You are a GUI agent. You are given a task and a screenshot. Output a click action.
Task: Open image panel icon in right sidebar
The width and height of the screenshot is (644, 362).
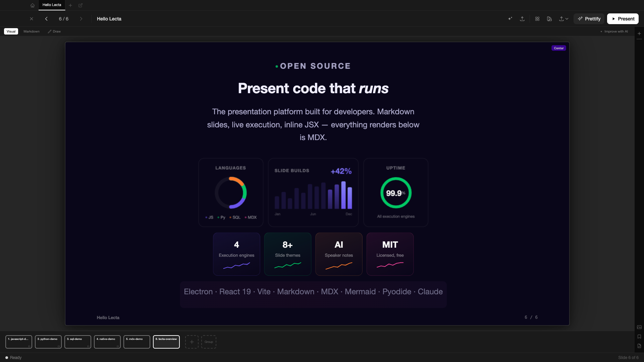click(639, 327)
